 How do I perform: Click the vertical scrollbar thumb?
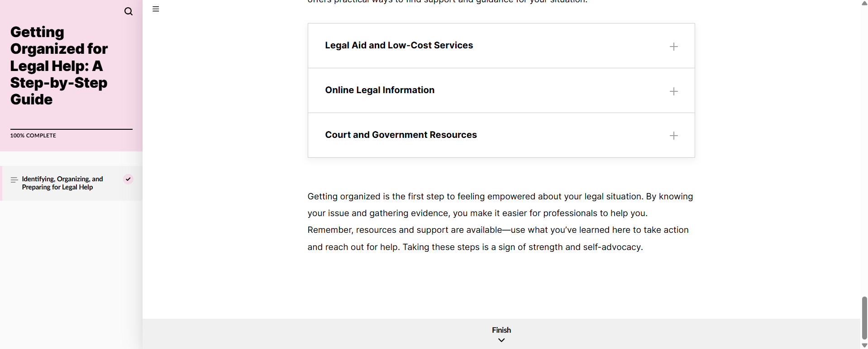[864, 318]
